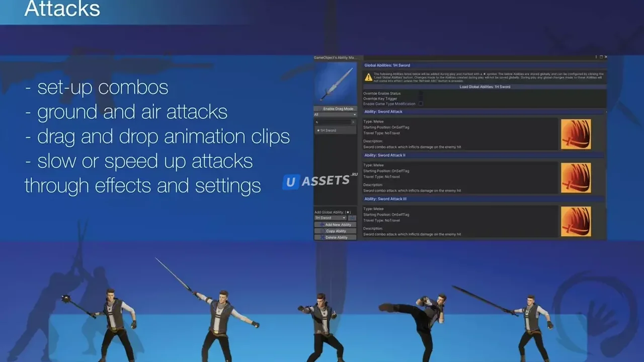The image size is (644, 362).
Task: Enable Game Type Modification checkbox
Action: click(x=421, y=104)
